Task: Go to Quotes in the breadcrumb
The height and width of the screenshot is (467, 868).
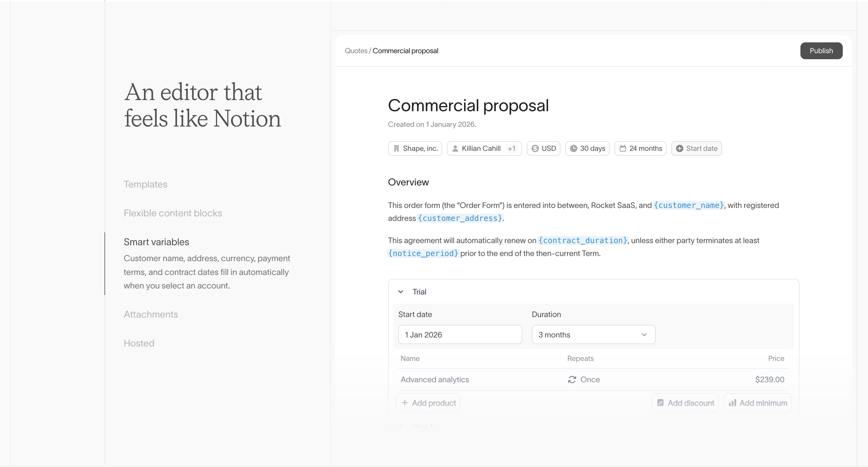Action: tap(356, 51)
